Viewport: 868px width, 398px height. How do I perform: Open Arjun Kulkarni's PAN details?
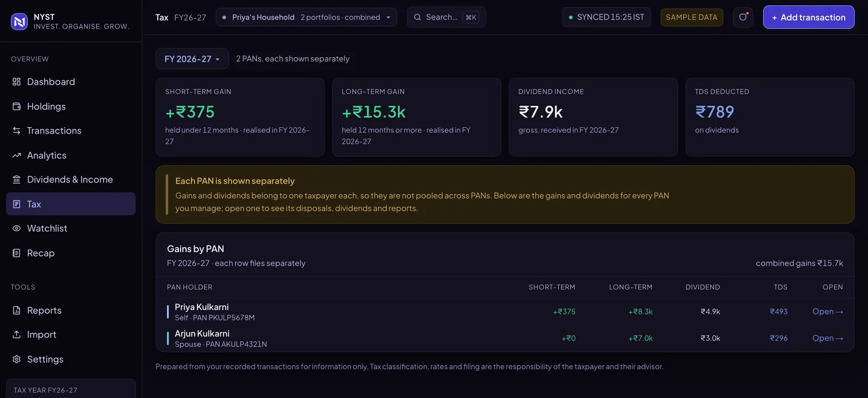tap(828, 338)
